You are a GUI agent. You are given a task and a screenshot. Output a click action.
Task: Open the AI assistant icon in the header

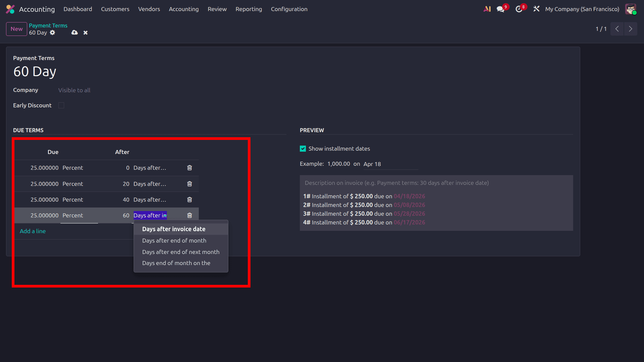pyautogui.click(x=487, y=9)
